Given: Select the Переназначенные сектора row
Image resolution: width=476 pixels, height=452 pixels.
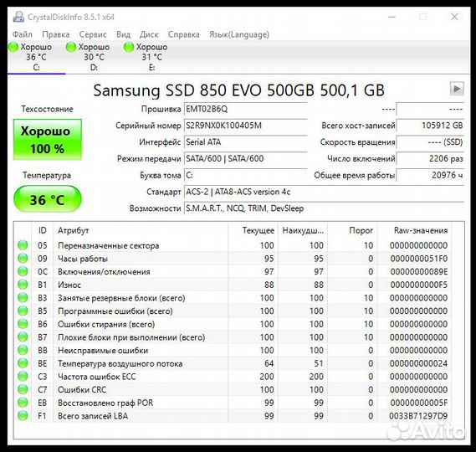Looking at the screenshot, I should [233, 245].
